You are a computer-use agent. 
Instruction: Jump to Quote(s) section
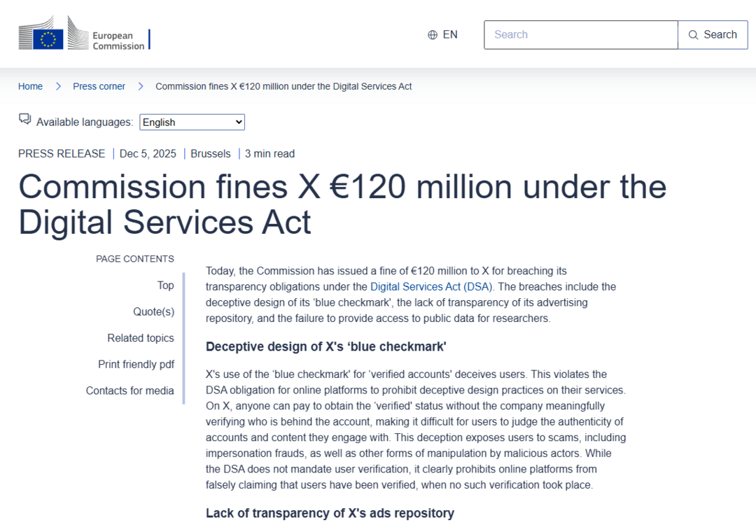154,311
